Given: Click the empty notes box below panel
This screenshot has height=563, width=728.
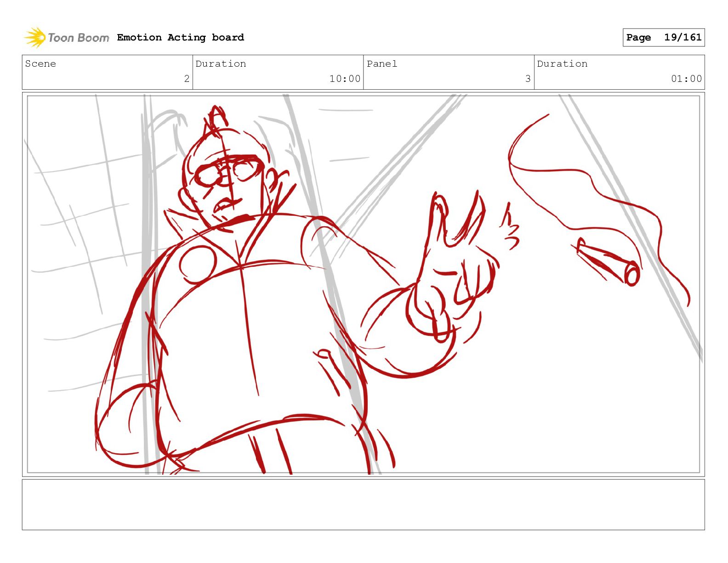Looking at the screenshot, I should pos(364,505).
